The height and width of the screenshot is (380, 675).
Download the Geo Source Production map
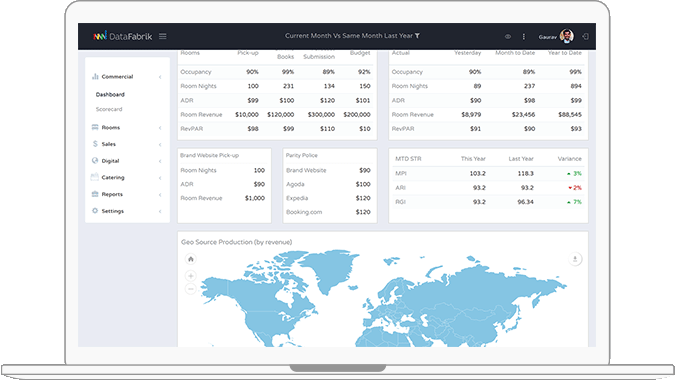pos(575,259)
